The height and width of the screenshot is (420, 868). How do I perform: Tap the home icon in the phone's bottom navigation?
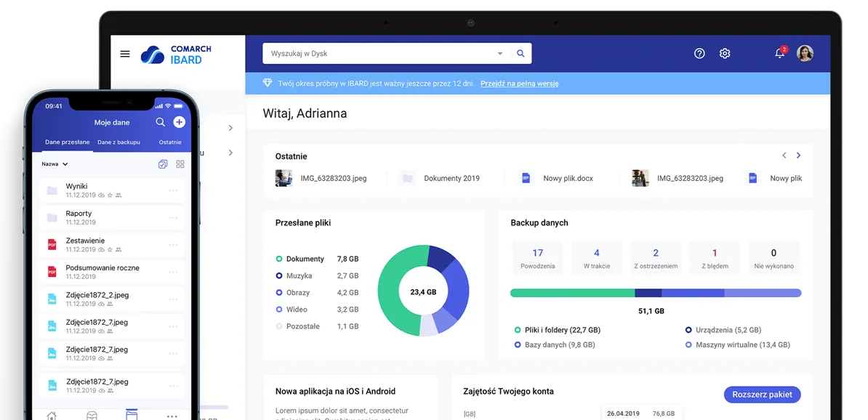[x=52, y=415]
